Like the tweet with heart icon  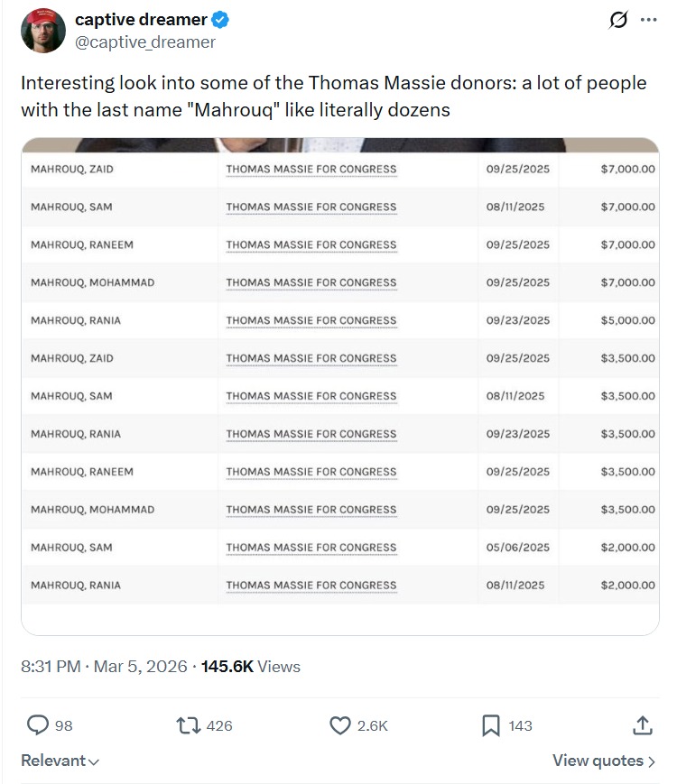click(x=339, y=724)
